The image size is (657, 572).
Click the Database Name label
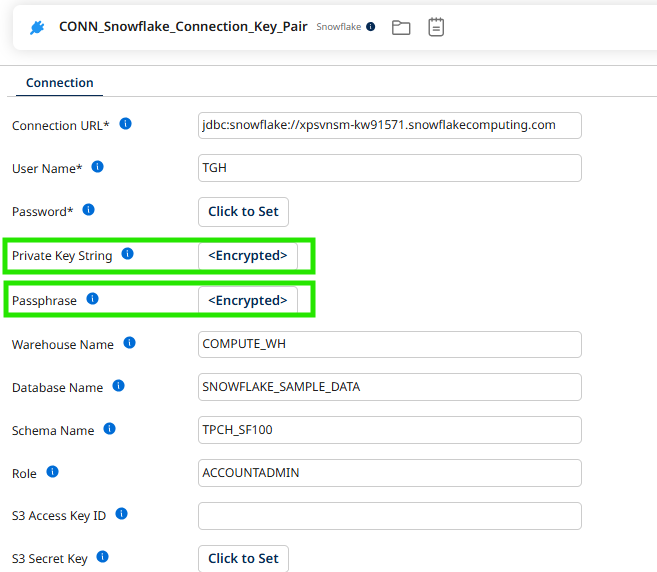pos(57,388)
